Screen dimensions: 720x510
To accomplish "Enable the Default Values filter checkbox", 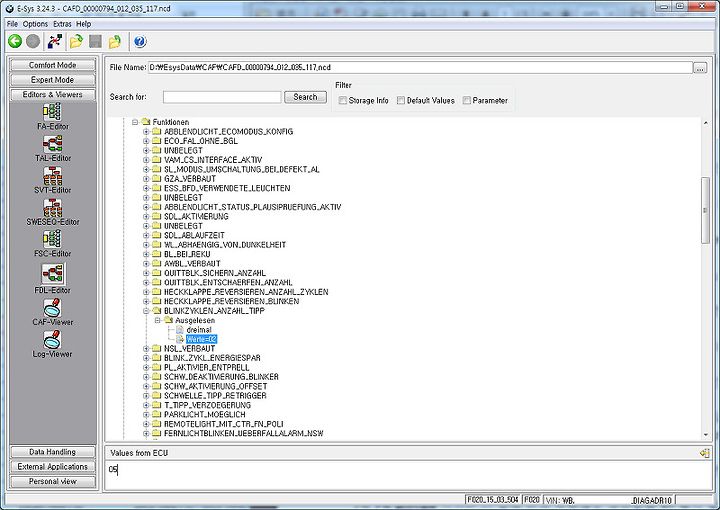I will pos(401,100).
